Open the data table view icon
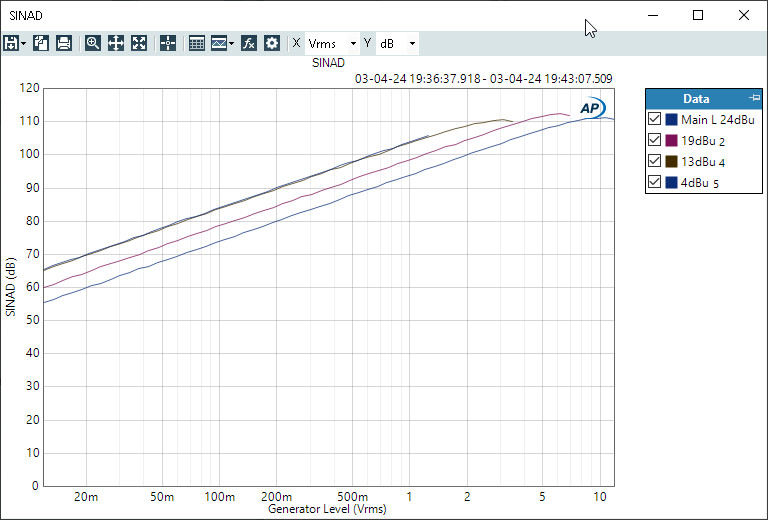The width and height of the screenshot is (768, 520). pos(196,44)
